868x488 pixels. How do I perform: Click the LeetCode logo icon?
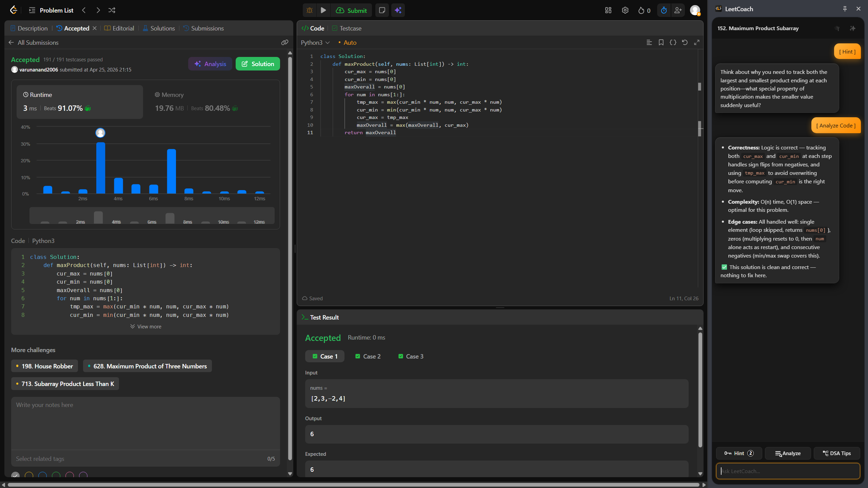13,10
